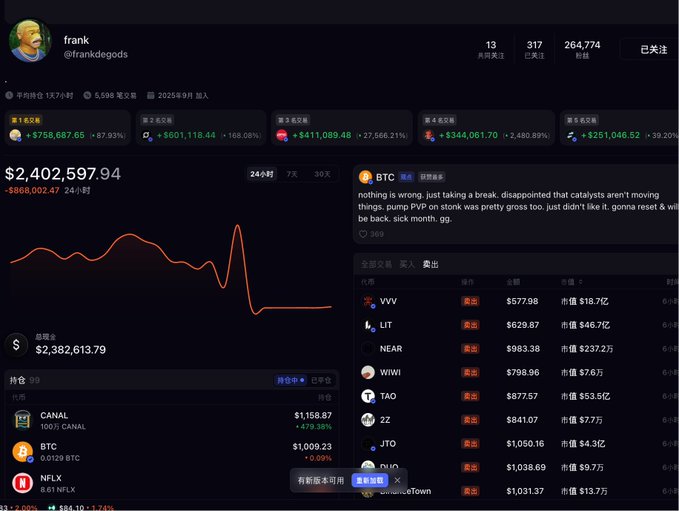Like the BTC post with the heart icon
The height and width of the screenshot is (511, 679).
363,234
